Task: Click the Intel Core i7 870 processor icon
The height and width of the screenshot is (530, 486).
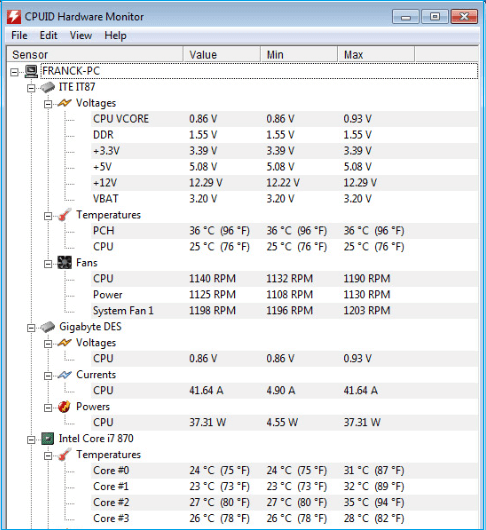Action: click(48, 439)
